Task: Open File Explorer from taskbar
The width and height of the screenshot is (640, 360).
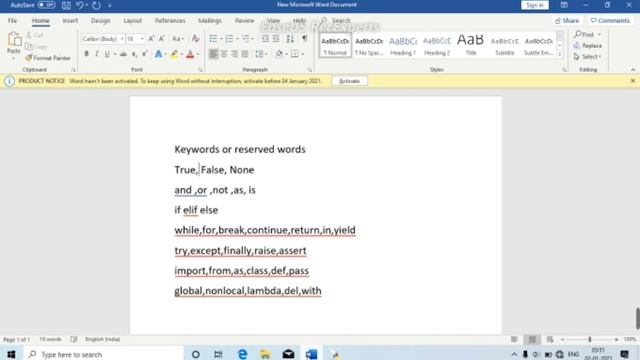Action: pos(265,354)
